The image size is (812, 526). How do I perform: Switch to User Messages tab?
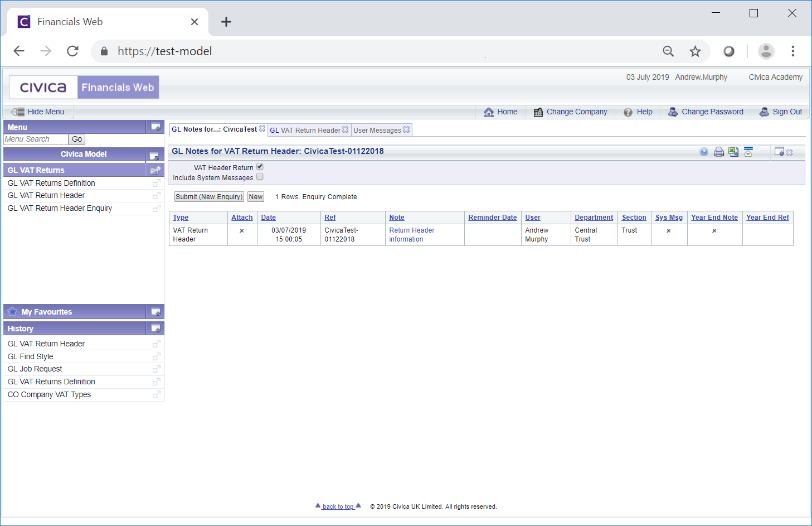click(377, 130)
